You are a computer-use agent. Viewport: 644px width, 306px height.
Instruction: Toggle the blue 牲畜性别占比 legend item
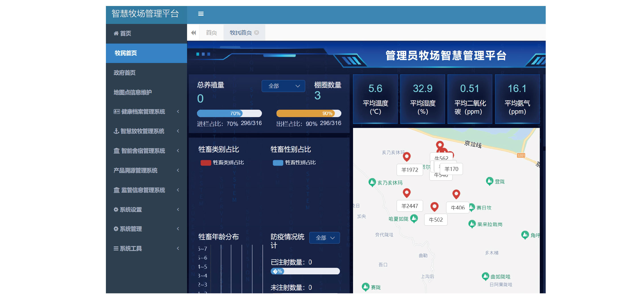tap(278, 163)
